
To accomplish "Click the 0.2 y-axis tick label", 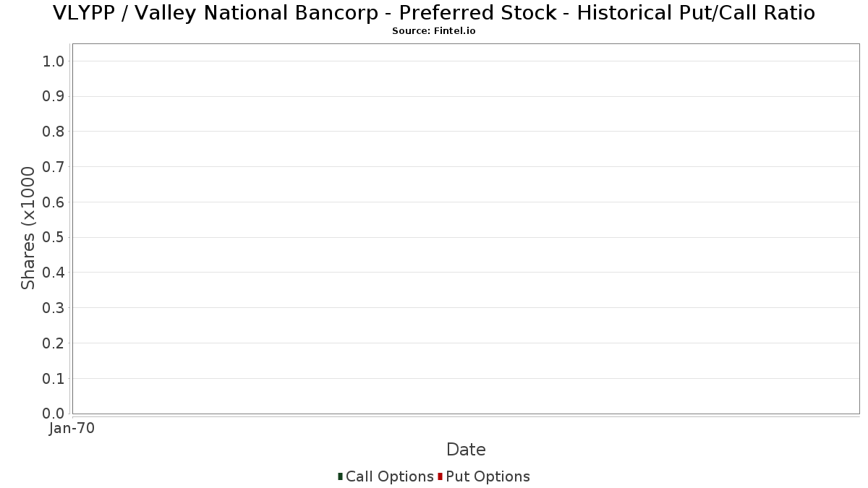I will (54, 343).
